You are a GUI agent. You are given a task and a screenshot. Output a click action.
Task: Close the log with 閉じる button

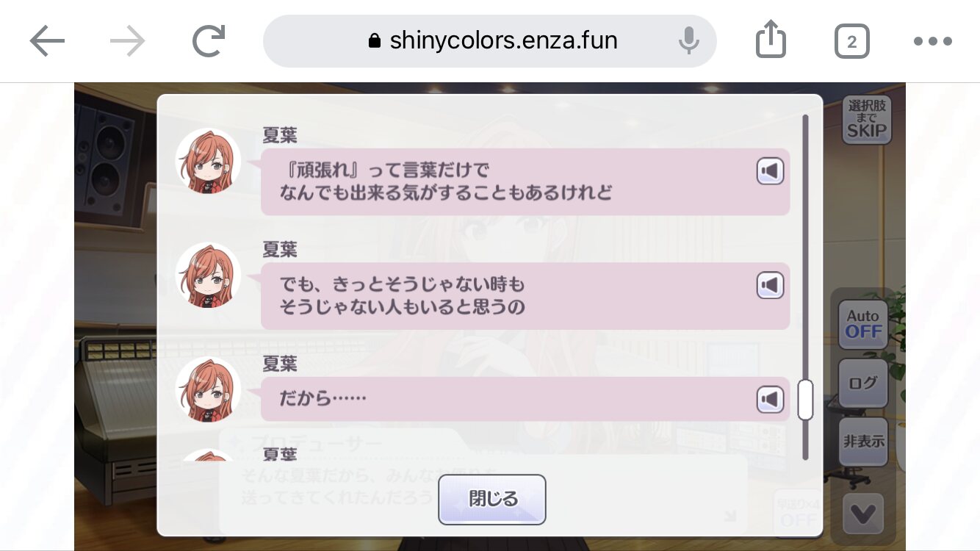[492, 500]
